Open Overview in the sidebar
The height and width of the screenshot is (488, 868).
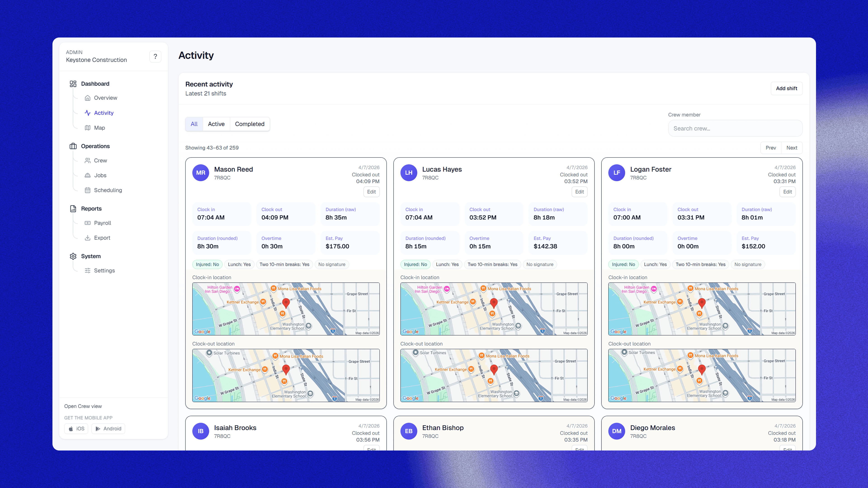tap(106, 98)
